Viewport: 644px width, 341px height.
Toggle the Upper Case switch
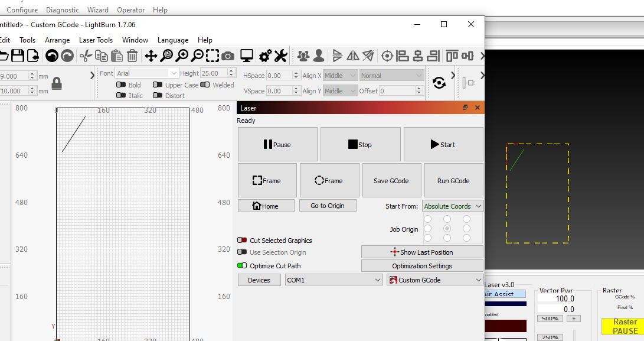[157, 85]
